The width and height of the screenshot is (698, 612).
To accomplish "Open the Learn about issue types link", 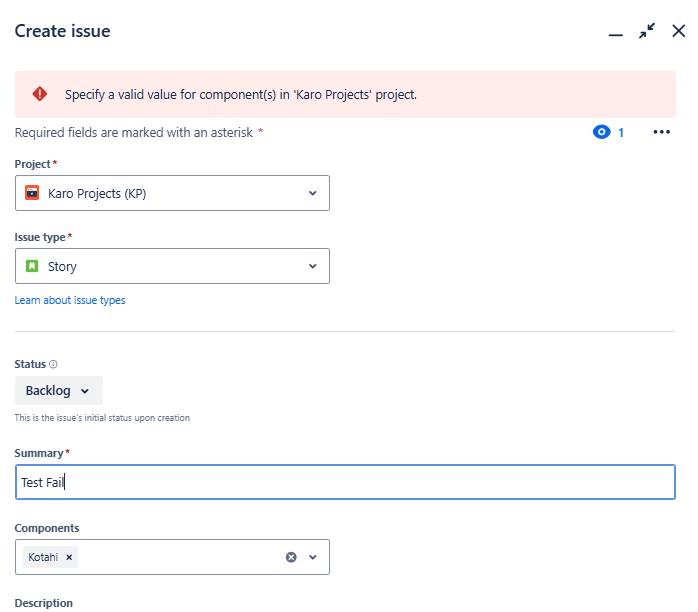I will click(x=70, y=300).
